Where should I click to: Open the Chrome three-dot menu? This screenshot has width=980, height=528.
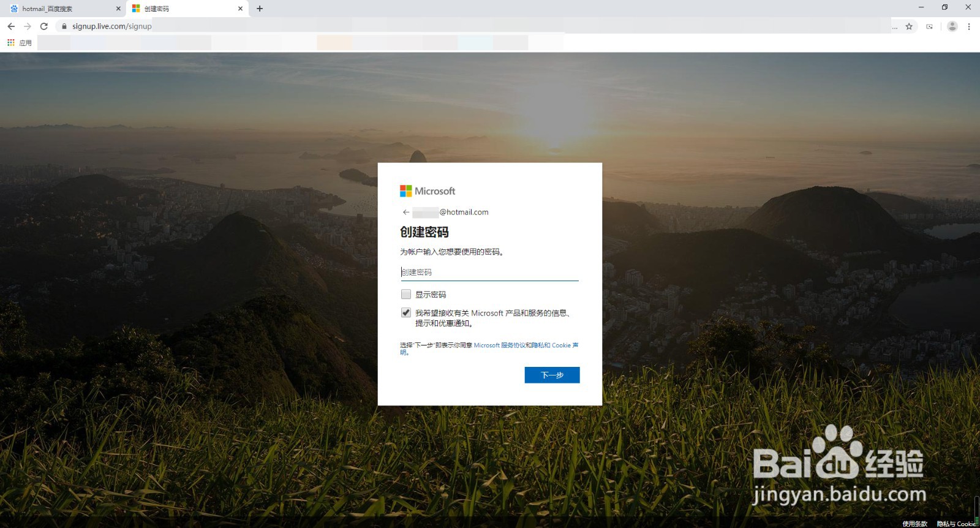click(x=969, y=26)
